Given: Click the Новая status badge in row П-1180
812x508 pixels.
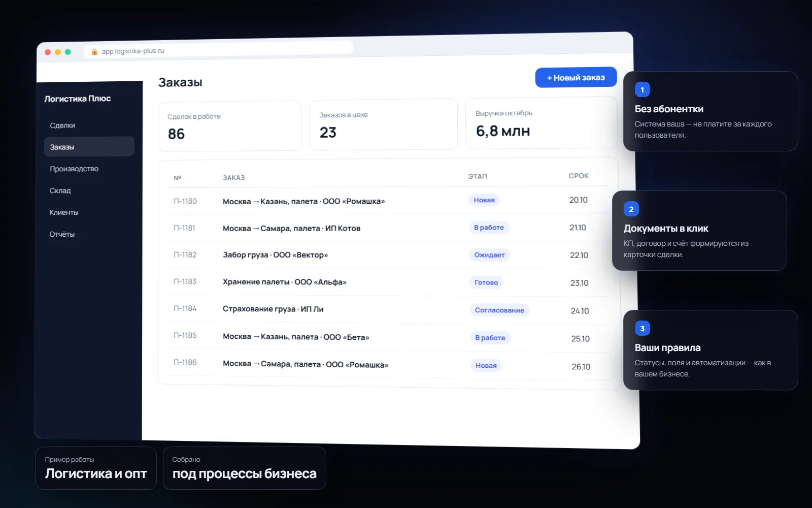Looking at the screenshot, I should (x=484, y=200).
